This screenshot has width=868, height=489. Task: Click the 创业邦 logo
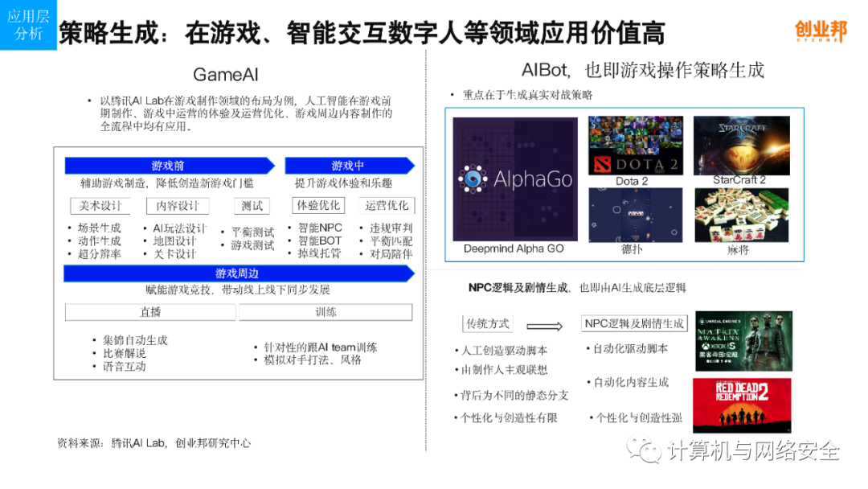[821, 31]
